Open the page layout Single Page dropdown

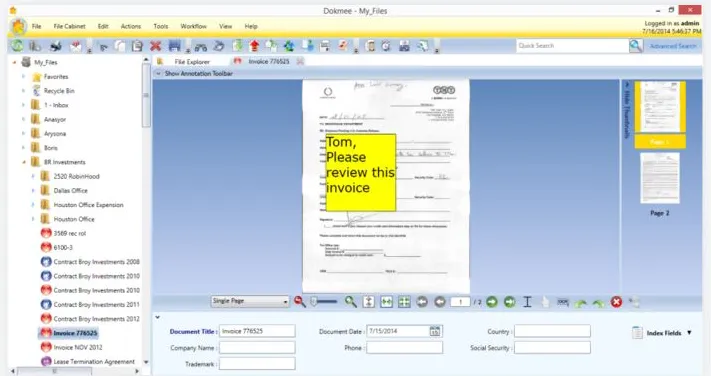pyautogui.click(x=250, y=301)
